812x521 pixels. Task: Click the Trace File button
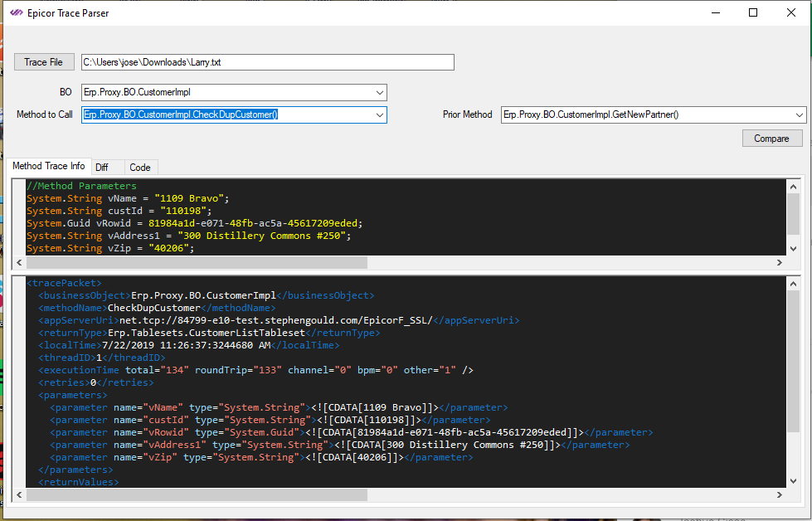pos(43,61)
